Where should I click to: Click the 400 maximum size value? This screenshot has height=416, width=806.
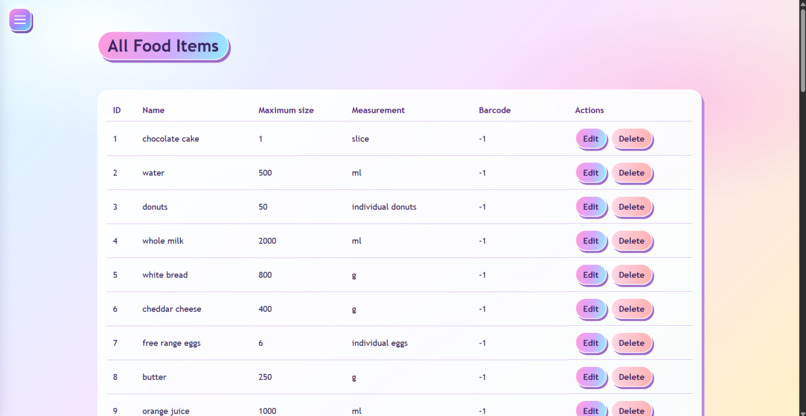[x=265, y=309]
